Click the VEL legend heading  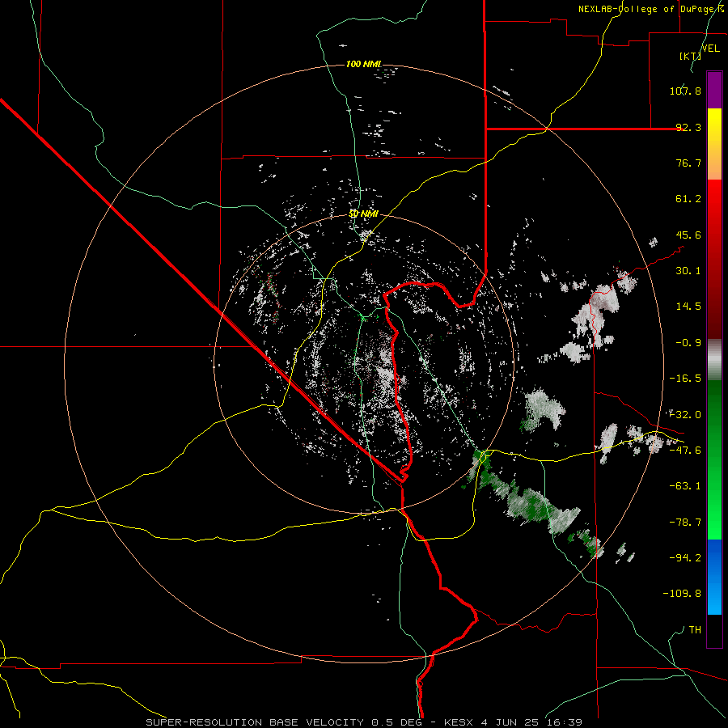(x=710, y=49)
